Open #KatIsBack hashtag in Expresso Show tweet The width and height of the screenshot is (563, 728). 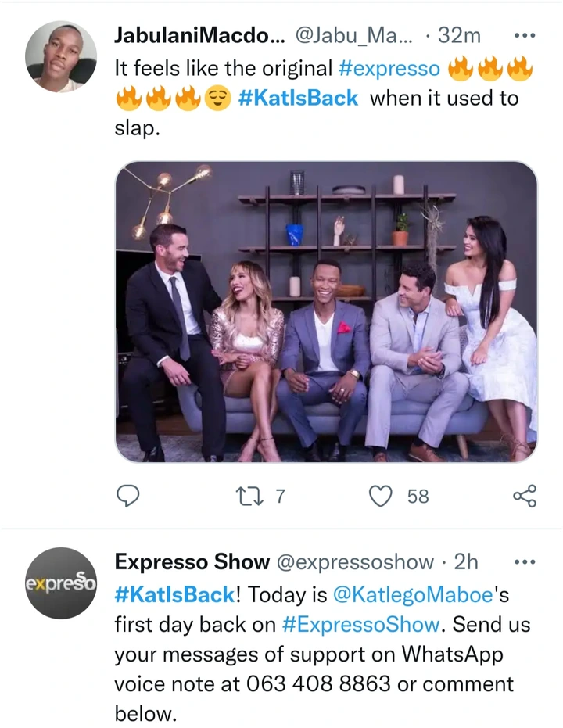(175, 595)
